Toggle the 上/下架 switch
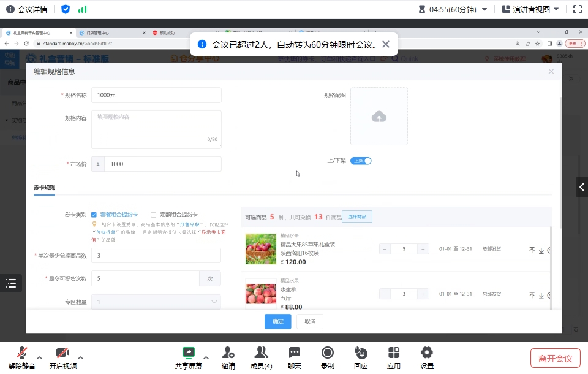The width and height of the screenshot is (588, 374). pos(361,161)
